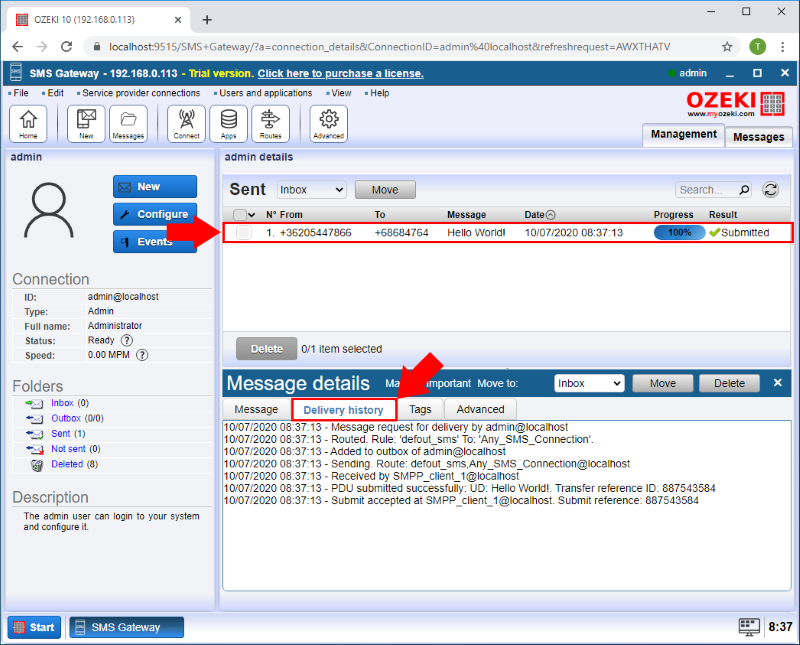This screenshot has height=645, width=800.
Task: Click Move button in Sent header
Action: point(385,190)
